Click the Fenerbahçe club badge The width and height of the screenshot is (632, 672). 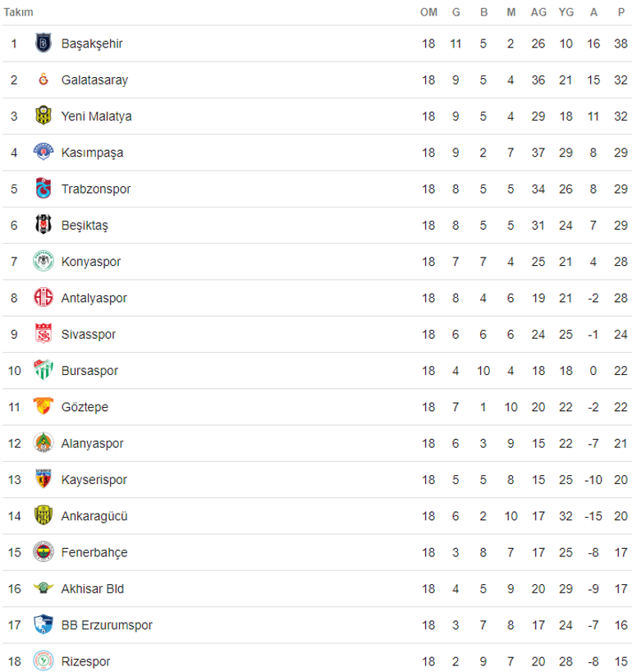tap(44, 551)
